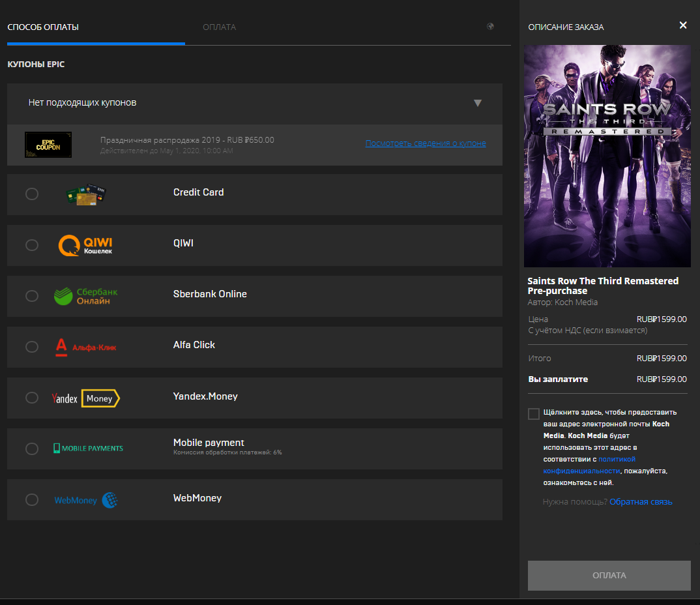Click the Альфа-Клик logo
The width and height of the screenshot is (700, 605).
[85, 347]
